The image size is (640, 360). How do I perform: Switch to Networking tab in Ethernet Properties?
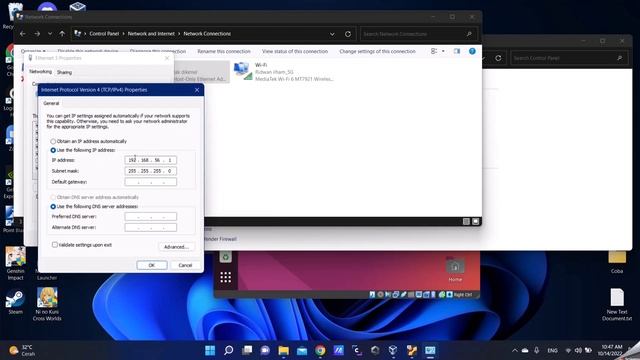coord(40,72)
